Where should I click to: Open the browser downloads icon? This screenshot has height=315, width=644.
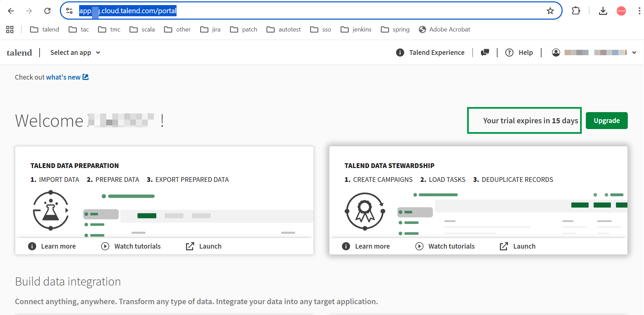[x=603, y=11]
